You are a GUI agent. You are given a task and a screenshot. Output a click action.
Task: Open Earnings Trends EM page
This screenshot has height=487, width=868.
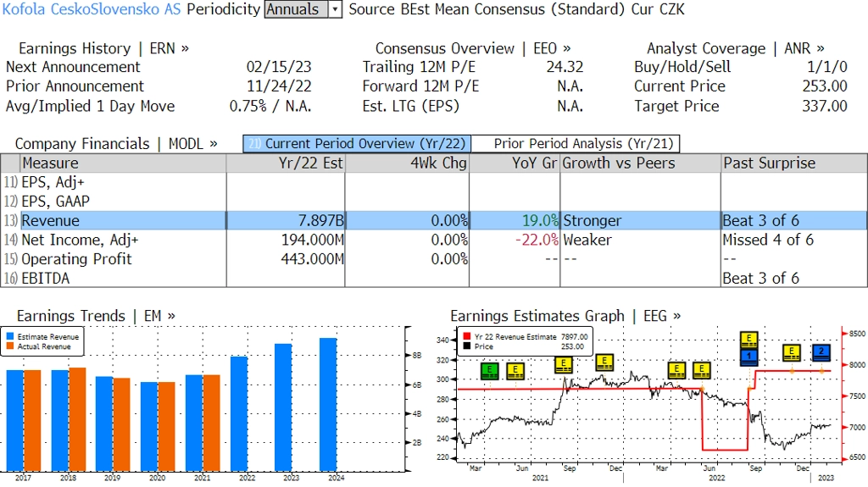click(x=96, y=316)
